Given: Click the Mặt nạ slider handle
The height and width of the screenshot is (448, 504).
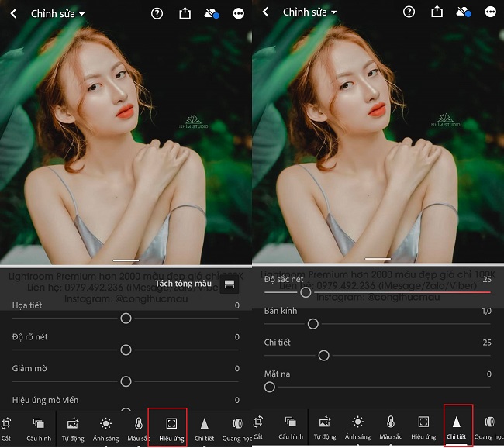Looking at the screenshot, I should (x=270, y=387).
